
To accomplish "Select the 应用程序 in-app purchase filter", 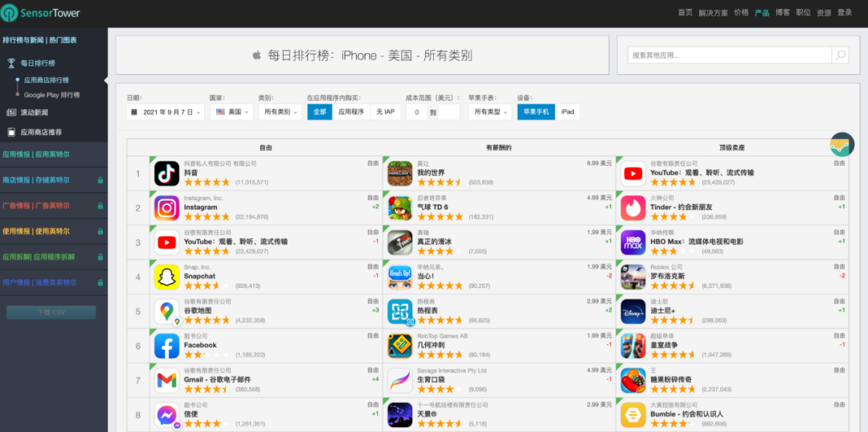I will pyautogui.click(x=351, y=112).
